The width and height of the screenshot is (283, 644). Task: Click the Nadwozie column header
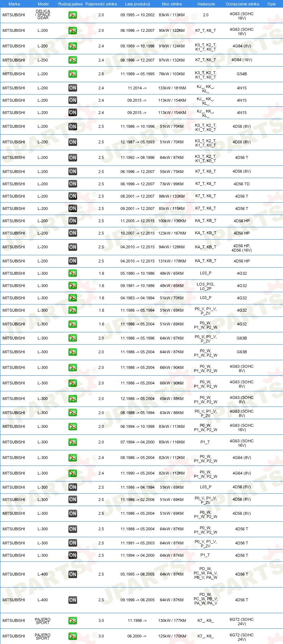tap(206, 4)
